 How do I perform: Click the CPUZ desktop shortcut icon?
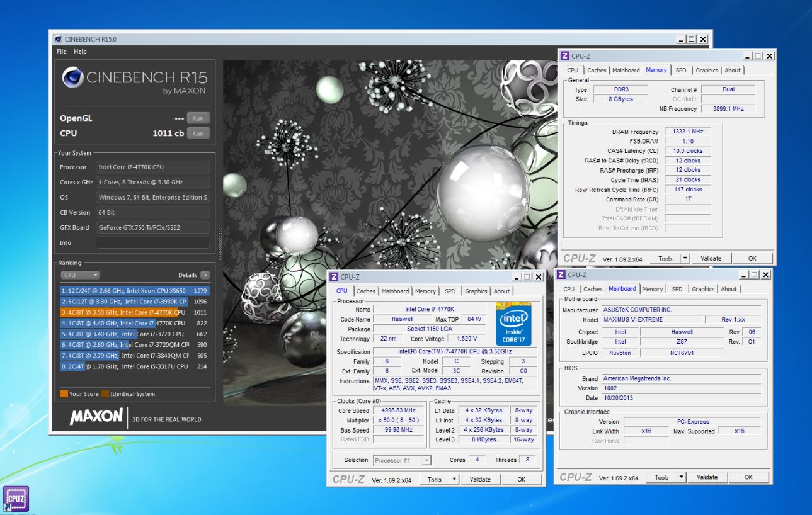[15, 498]
